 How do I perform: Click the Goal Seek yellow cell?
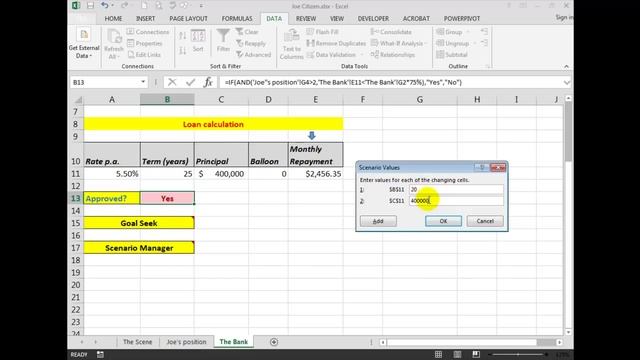point(139,223)
